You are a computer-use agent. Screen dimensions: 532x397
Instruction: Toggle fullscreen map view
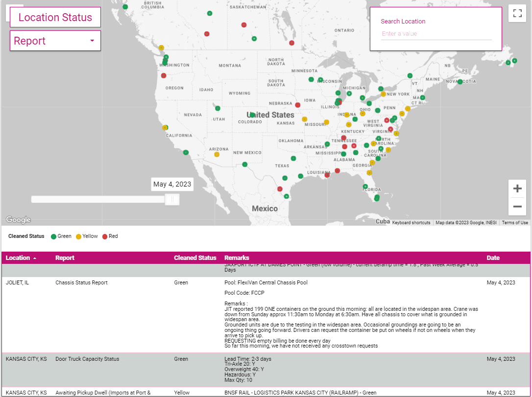pos(517,14)
